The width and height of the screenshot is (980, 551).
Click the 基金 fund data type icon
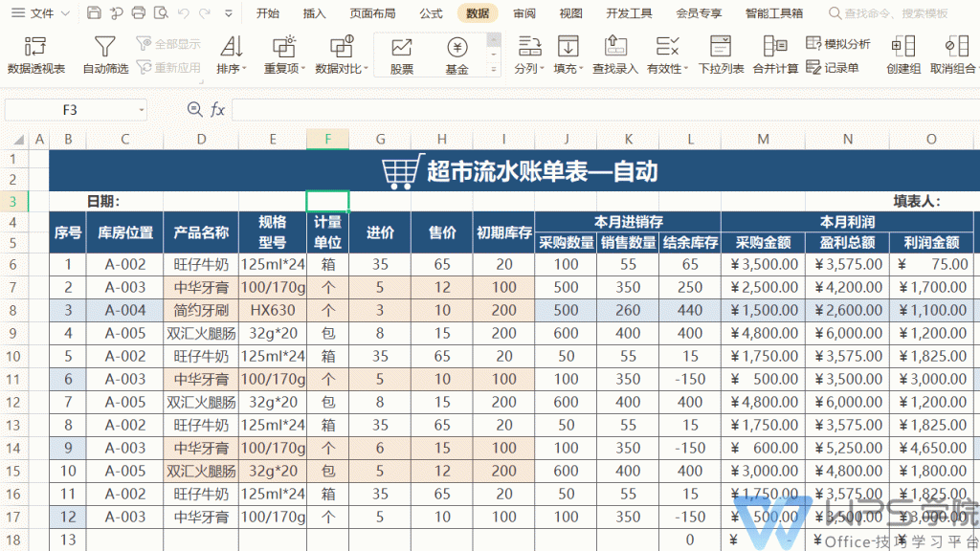tap(457, 55)
